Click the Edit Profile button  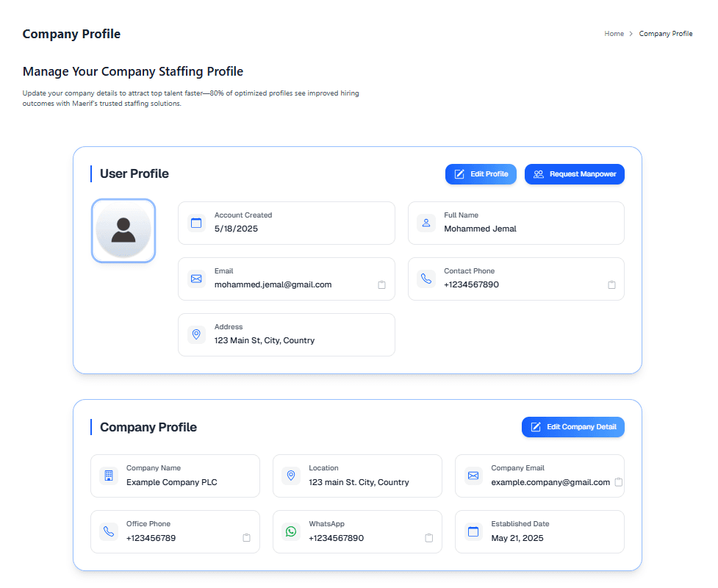coord(481,174)
